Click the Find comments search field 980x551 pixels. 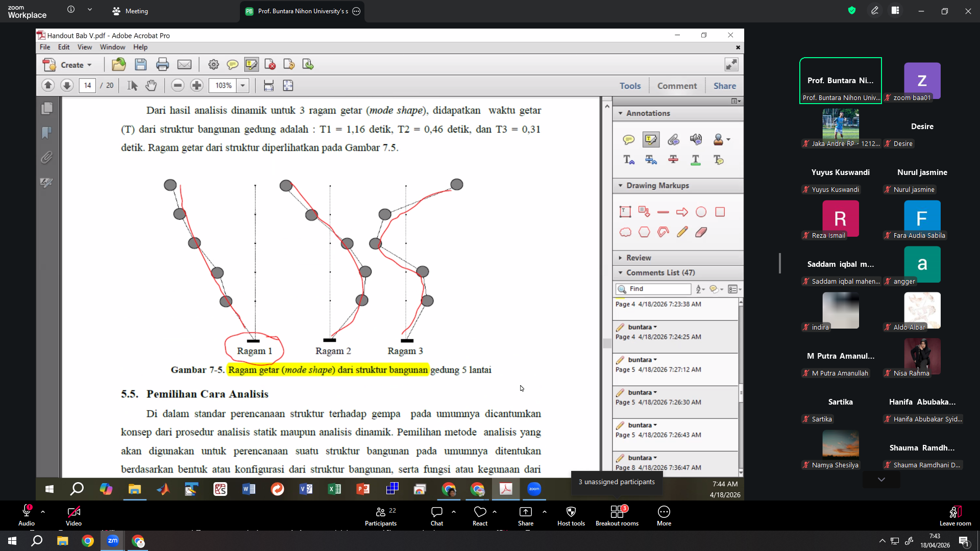[653, 289]
